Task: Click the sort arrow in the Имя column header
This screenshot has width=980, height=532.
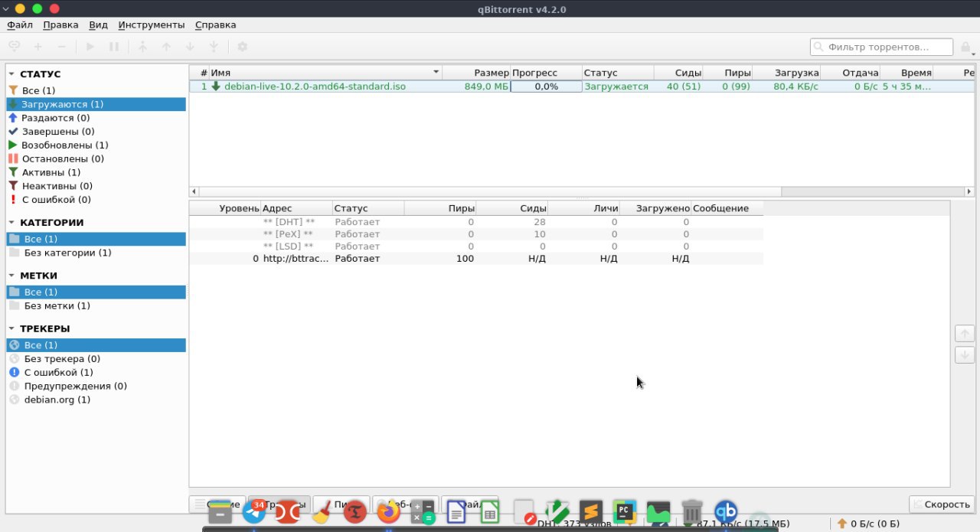Action: pyautogui.click(x=436, y=73)
